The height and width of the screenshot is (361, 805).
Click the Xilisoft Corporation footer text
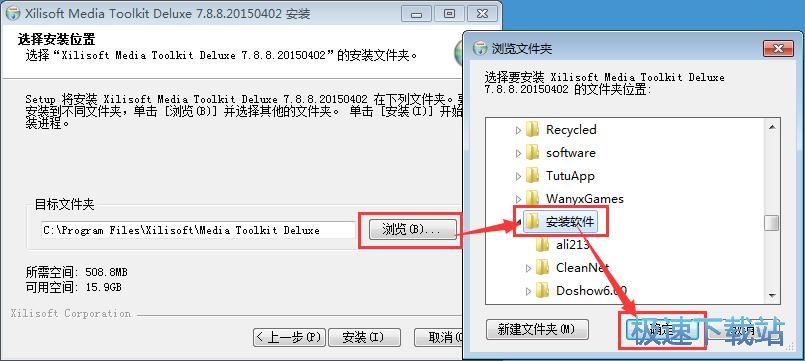[x=70, y=313]
